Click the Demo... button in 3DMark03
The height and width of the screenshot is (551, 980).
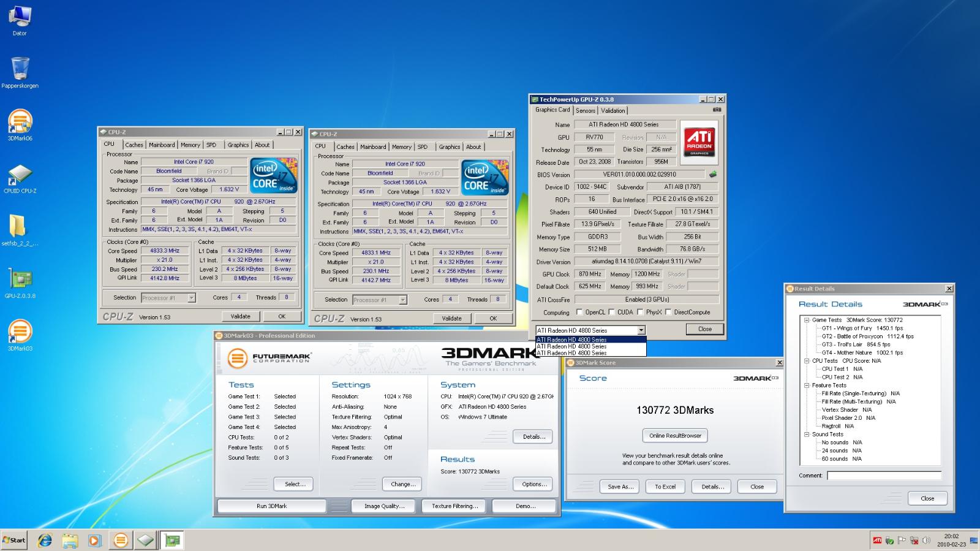point(526,506)
